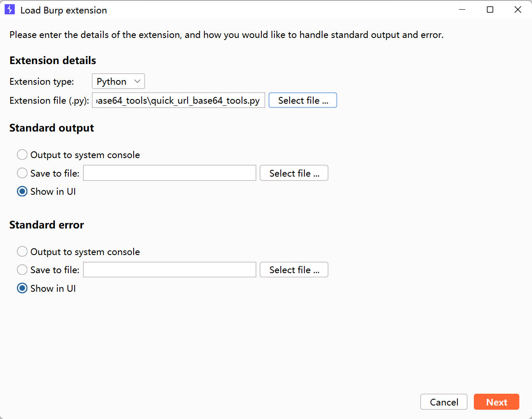Maximize the Load Burp extension dialog
Screen dimensions: 532x419
(490, 10)
